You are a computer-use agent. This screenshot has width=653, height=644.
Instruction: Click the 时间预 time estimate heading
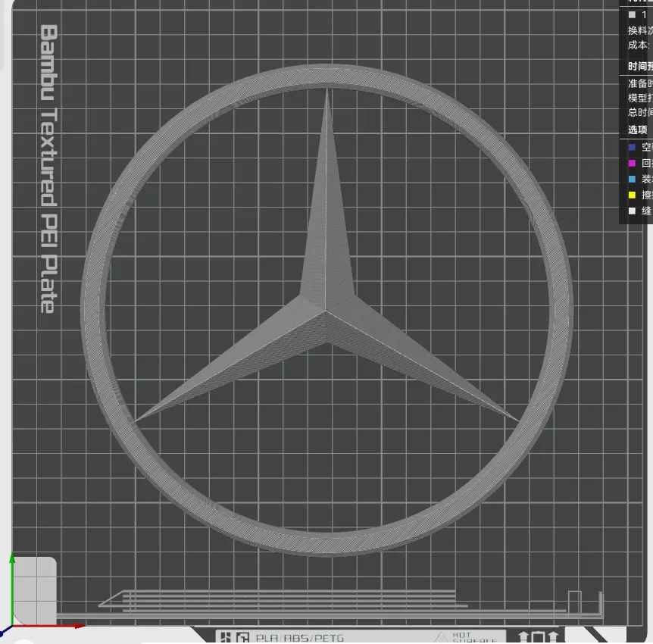coord(640,66)
